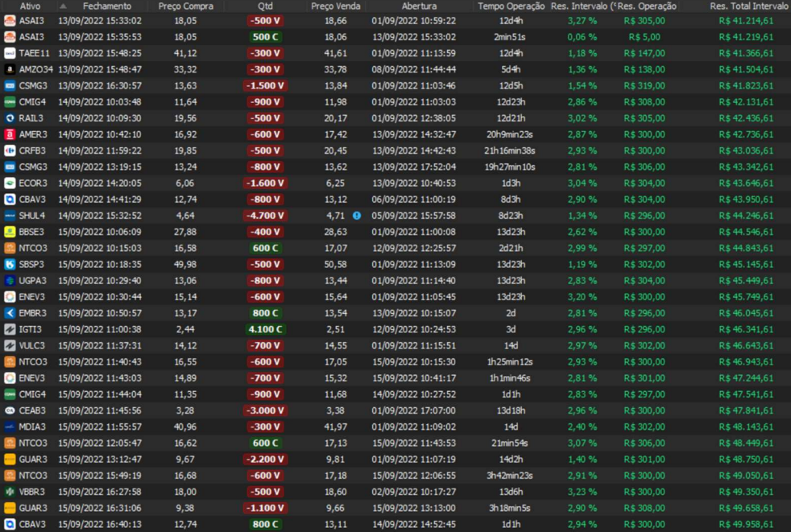Click the Tempo Operação column header

511,6
